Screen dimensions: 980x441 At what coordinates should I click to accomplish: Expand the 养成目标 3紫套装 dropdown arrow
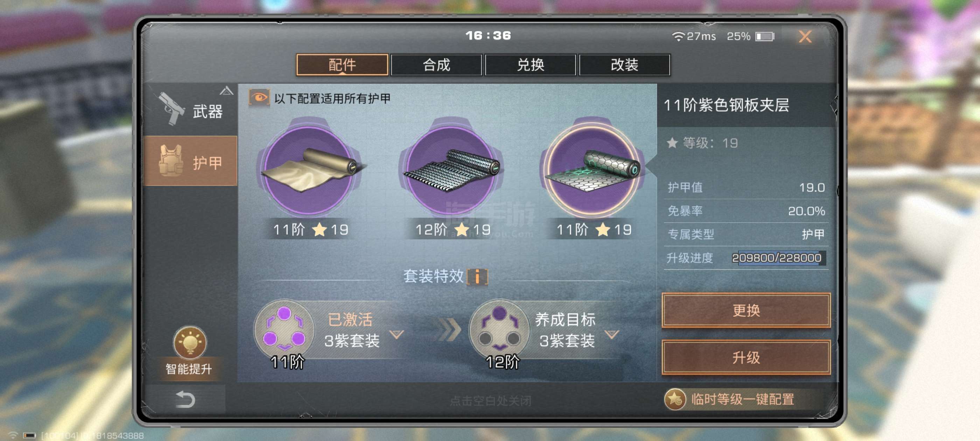[612, 335]
